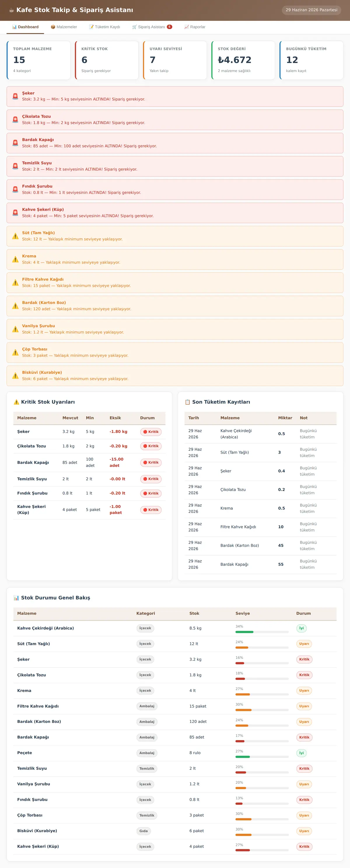Screen dimensions: 350x868
Task: Click the Miktar column header
Action: pos(285,418)
